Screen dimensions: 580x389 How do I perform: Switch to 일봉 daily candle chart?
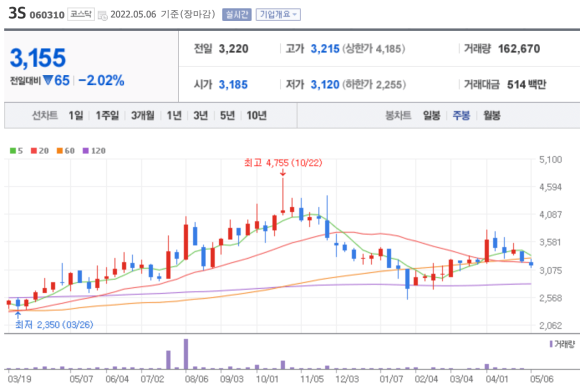click(432, 116)
